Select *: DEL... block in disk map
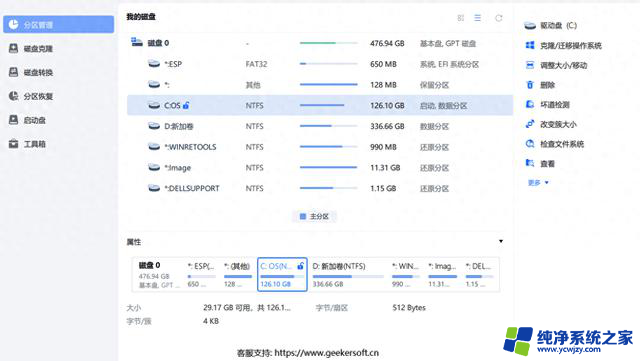Viewport: 640px width, 361px height. tap(480, 274)
